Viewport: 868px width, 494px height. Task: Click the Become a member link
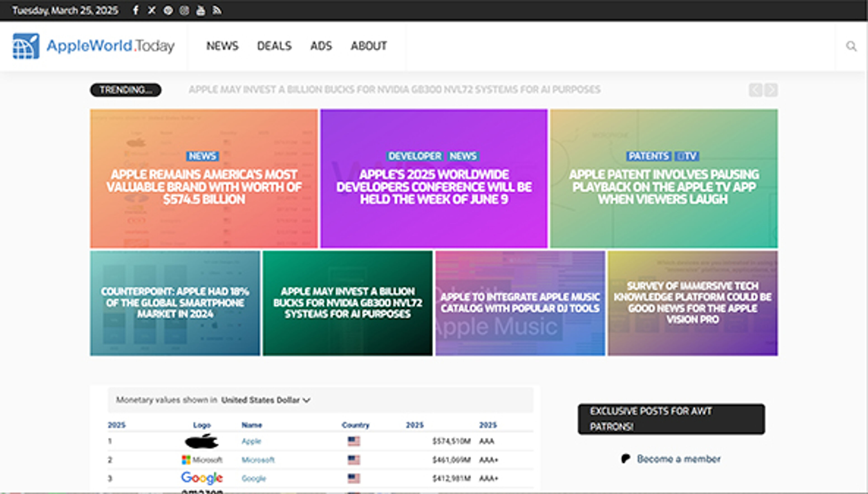pos(678,459)
